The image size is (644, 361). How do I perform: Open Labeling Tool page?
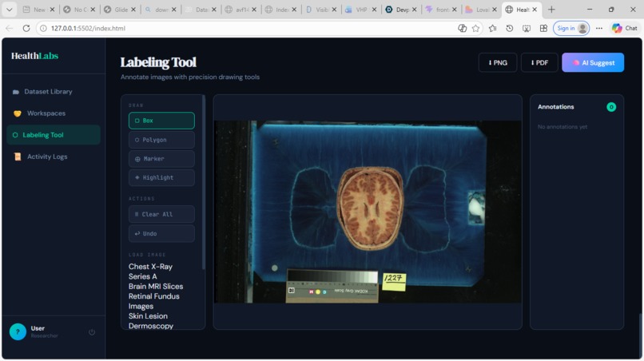tap(54, 135)
